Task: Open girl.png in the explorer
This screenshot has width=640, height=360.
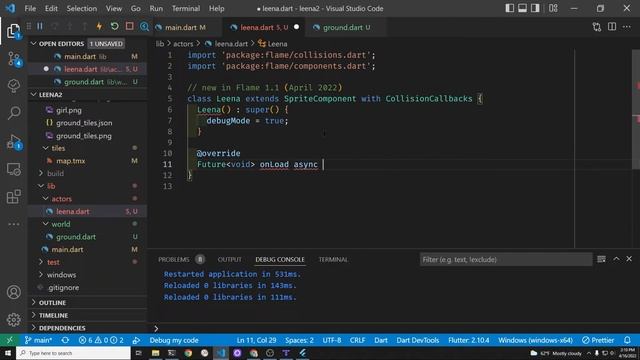Action: (x=88, y=110)
